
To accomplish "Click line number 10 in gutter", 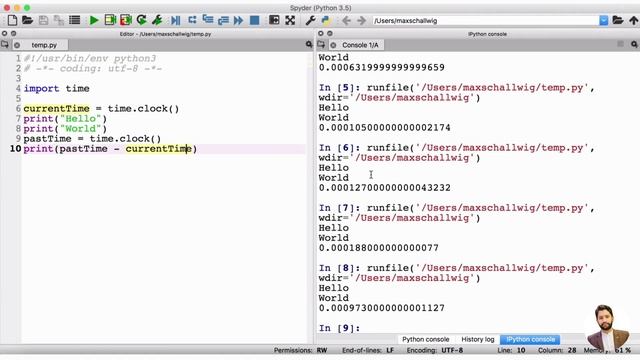I will 16,149.
